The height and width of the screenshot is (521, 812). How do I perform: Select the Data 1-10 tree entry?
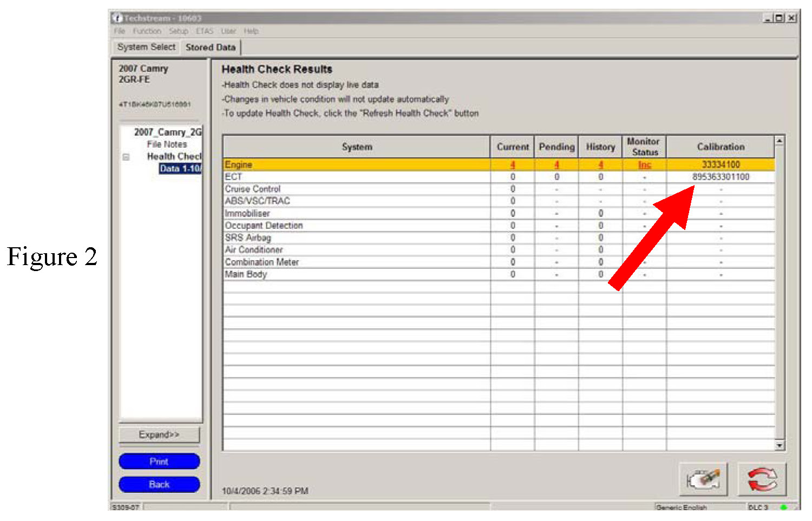(x=180, y=169)
